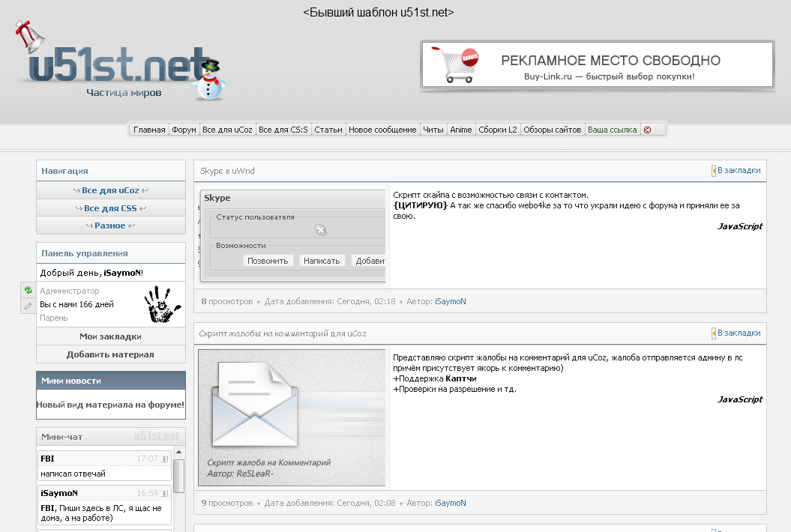Click the info icon on FBI's chat message
The height and width of the screenshot is (532, 791).
164,459
